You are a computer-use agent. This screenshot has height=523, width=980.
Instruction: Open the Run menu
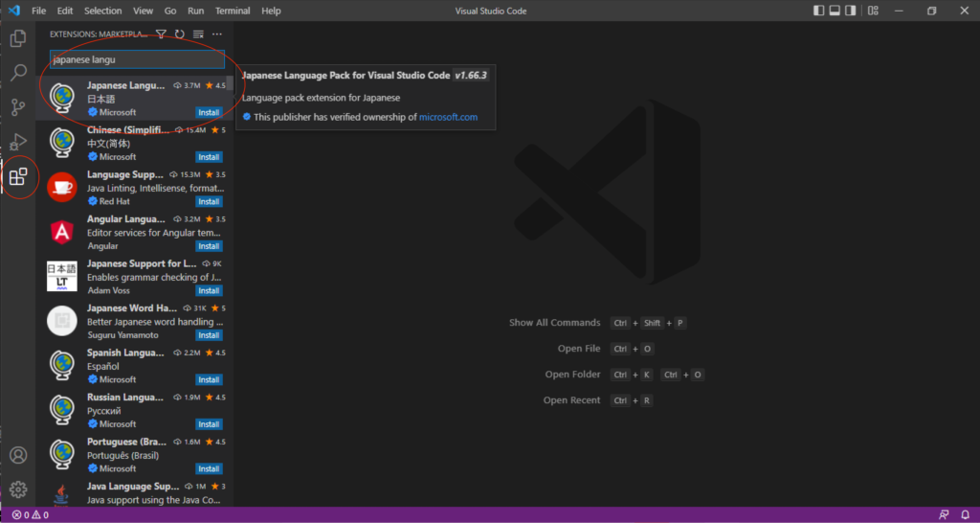[x=195, y=11]
